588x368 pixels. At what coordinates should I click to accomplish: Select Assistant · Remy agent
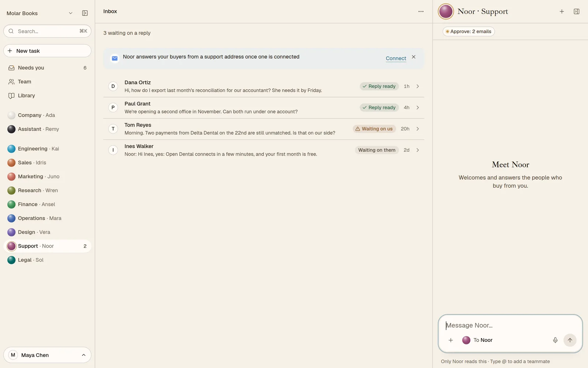[47, 129]
